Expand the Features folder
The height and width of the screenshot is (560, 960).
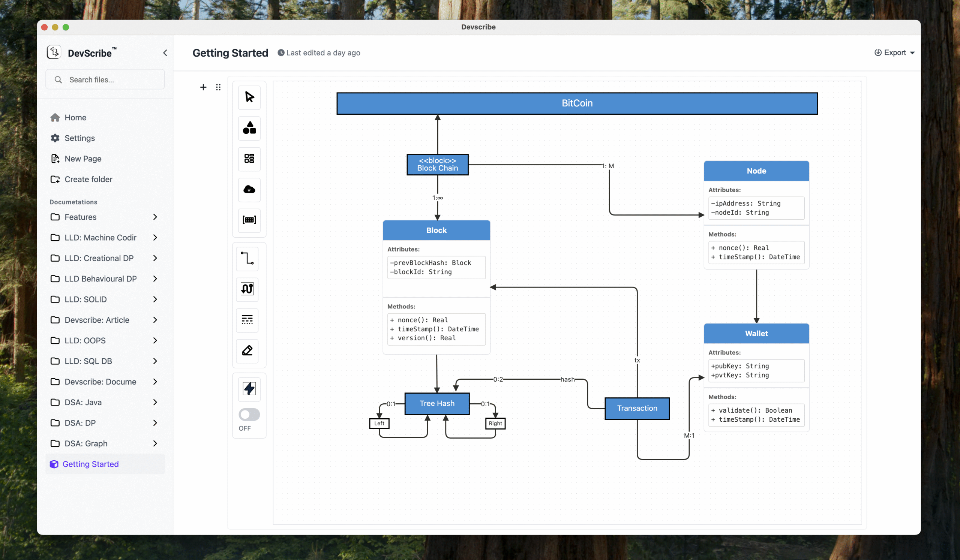point(154,217)
